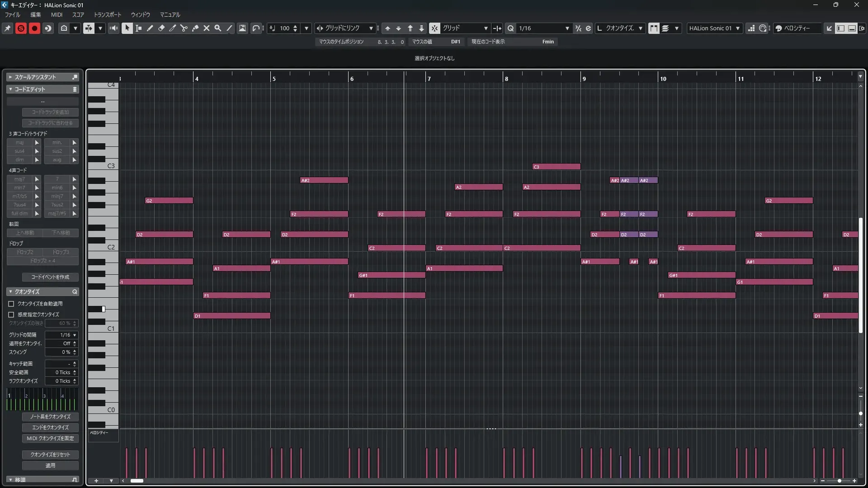Click the Record in Editor button
This screenshot has height=488, width=868.
click(34, 28)
